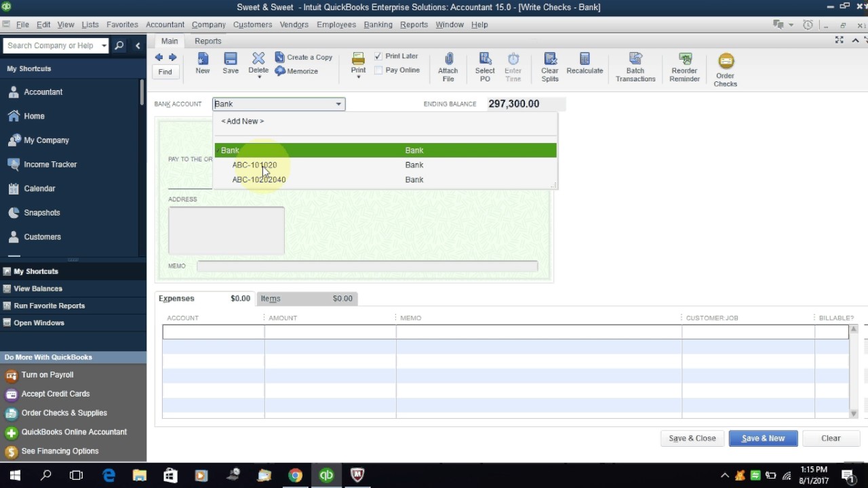The image size is (868, 488).
Task: Open the File menu
Action: [x=22, y=24]
